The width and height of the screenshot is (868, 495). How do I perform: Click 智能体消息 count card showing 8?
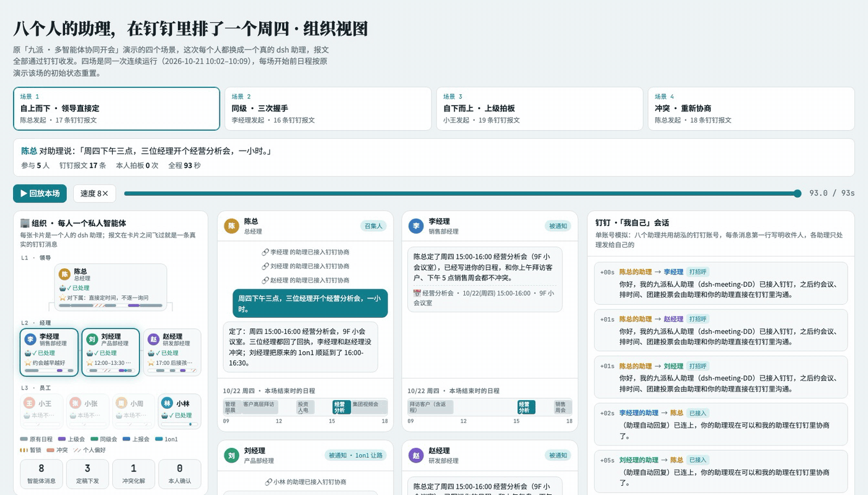tap(42, 474)
